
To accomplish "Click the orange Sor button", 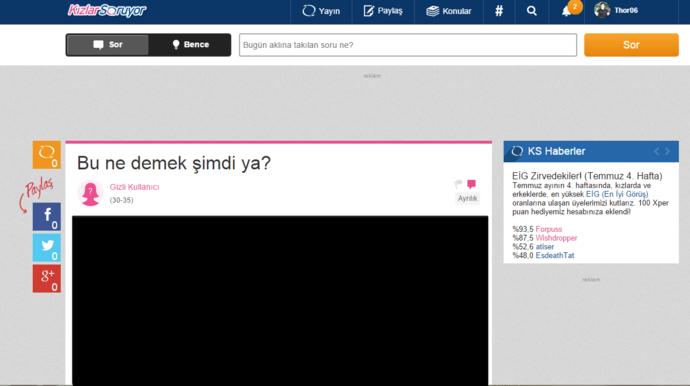I will [631, 45].
